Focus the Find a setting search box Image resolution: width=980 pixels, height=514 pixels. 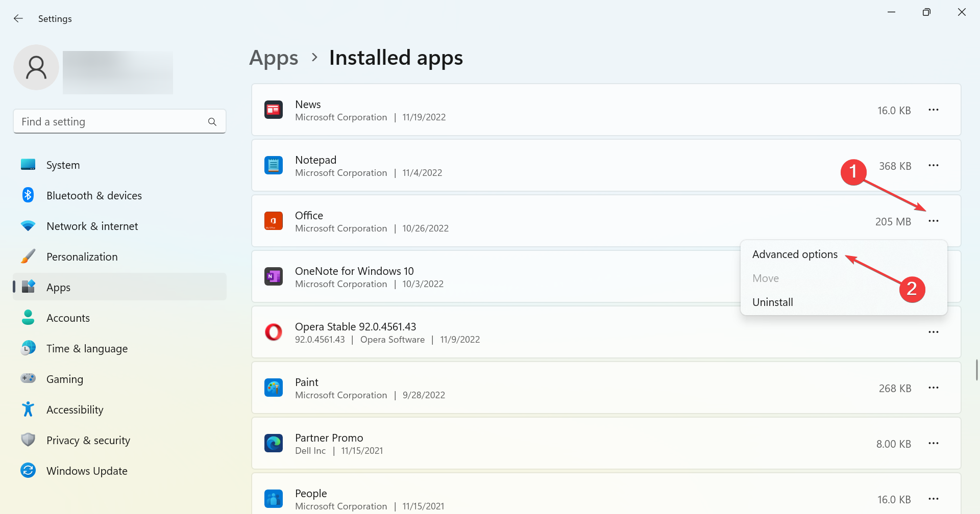pyautogui.click(x=119, y=121)
